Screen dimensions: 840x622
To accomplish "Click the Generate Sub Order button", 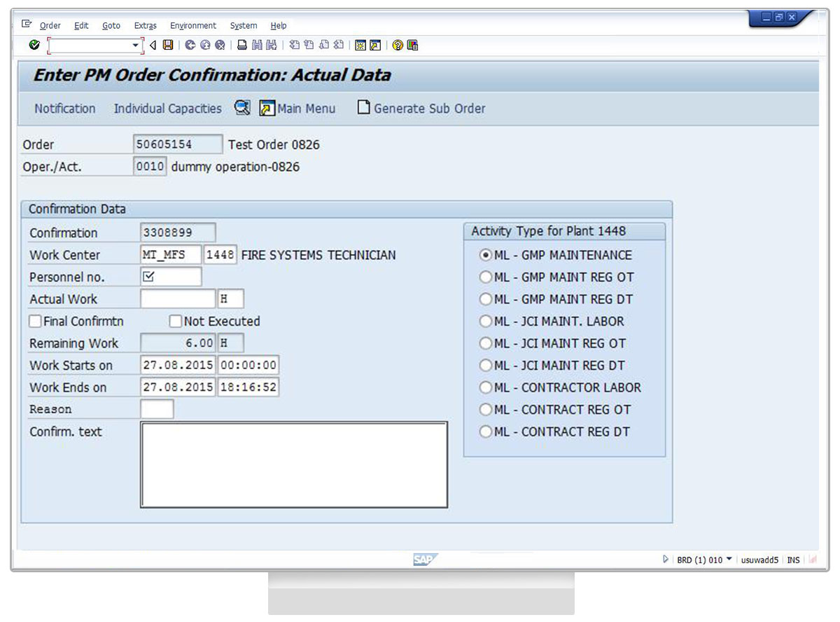I will [x=421, y=109].
